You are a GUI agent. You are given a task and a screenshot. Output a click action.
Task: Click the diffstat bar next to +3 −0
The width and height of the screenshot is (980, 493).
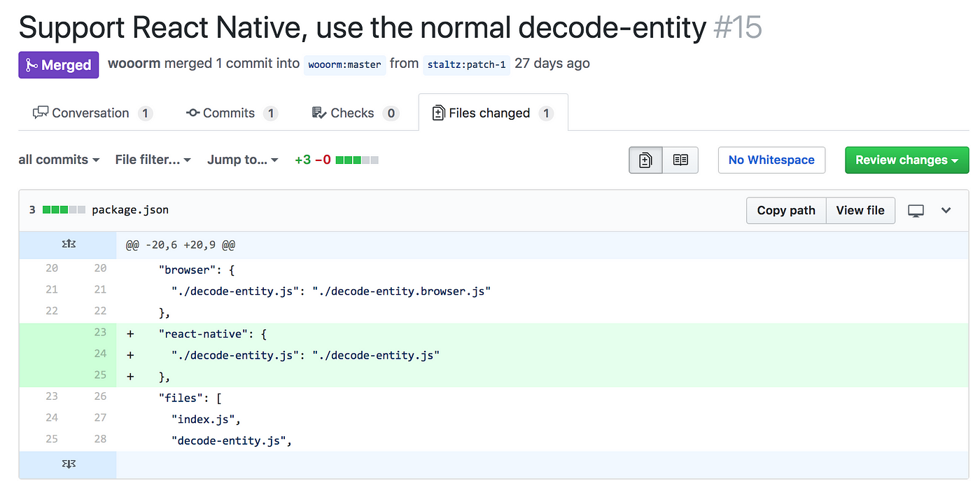pyautogui.click(x=357, y=160)
